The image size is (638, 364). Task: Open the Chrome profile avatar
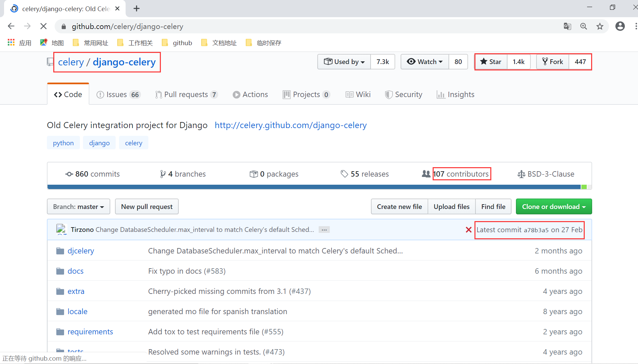point(620,26)
